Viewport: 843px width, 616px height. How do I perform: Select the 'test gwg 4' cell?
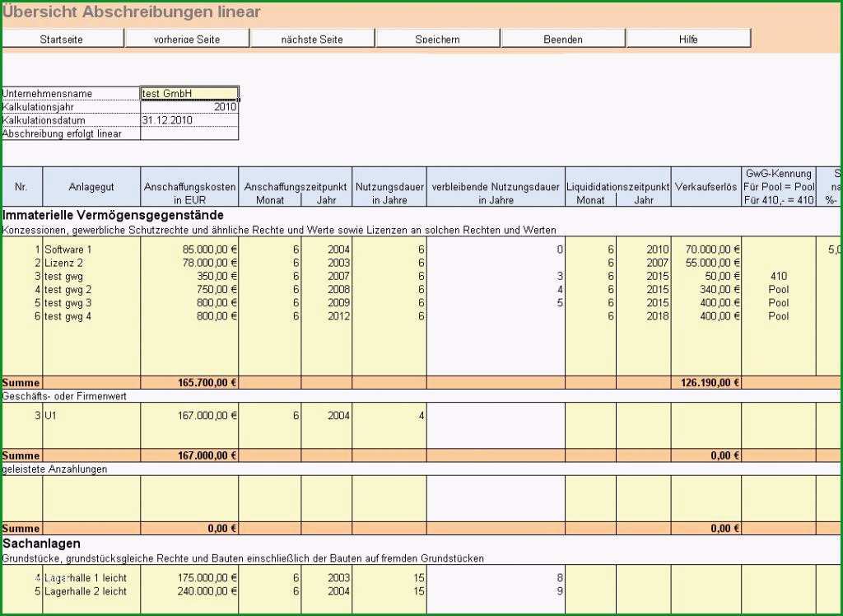pyautogui.click(x=91, y=316)
